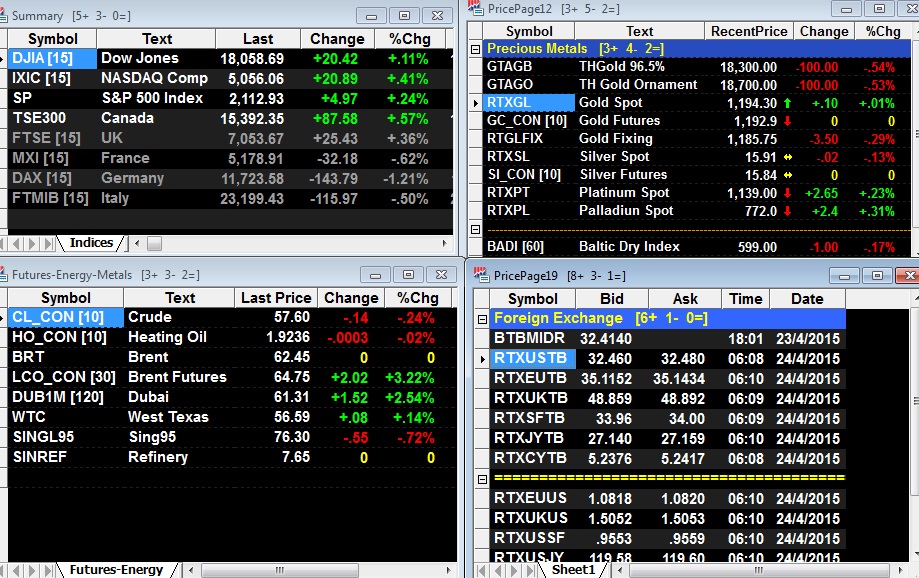Select the TSE300 Canada row symbol
Screen dimensions: 919x578
click(52, 118)
